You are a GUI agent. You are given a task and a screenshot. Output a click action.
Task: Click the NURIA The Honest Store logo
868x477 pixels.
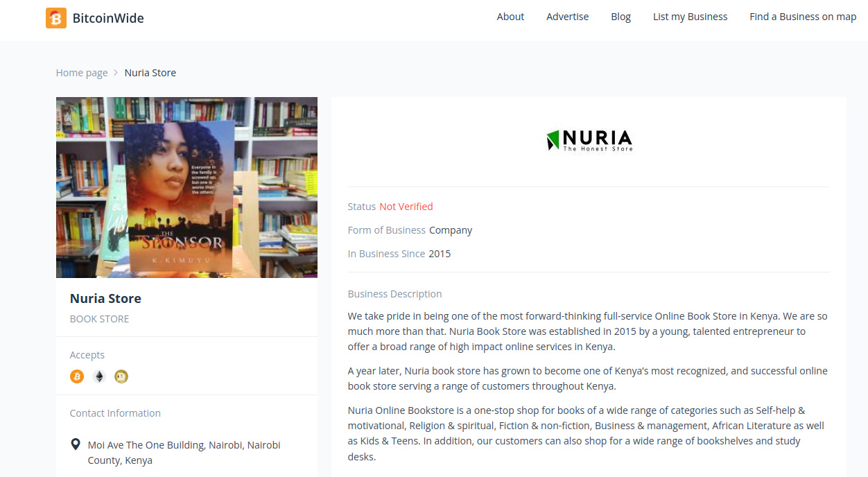coord(589,140)
